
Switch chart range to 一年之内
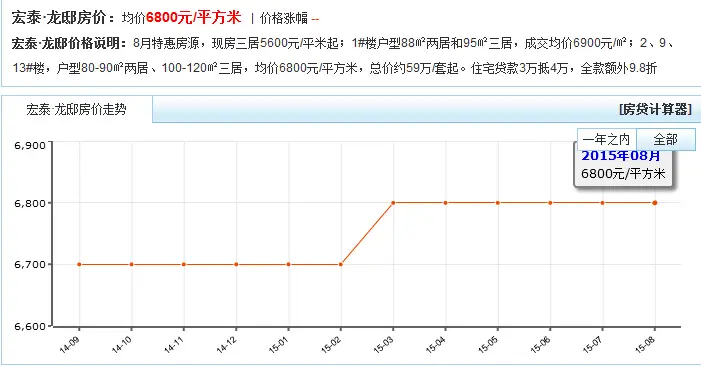[607, 139]
